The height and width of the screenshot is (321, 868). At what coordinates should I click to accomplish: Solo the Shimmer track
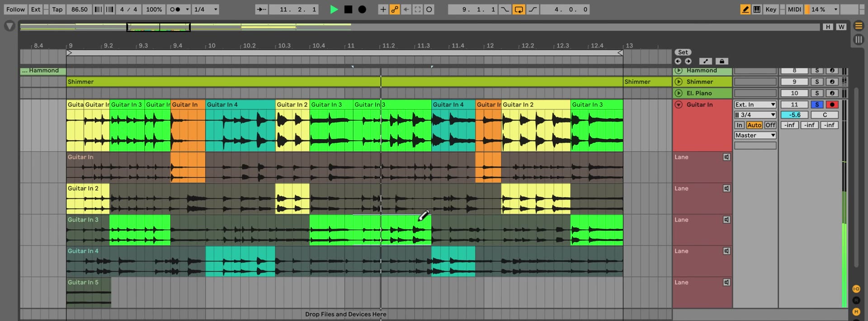coord(817,82)
